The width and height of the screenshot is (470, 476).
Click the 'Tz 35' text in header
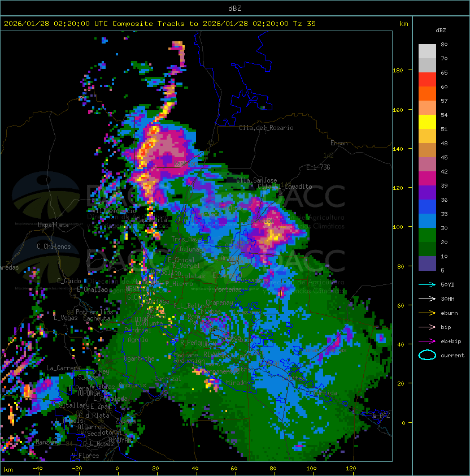(304, 24)
